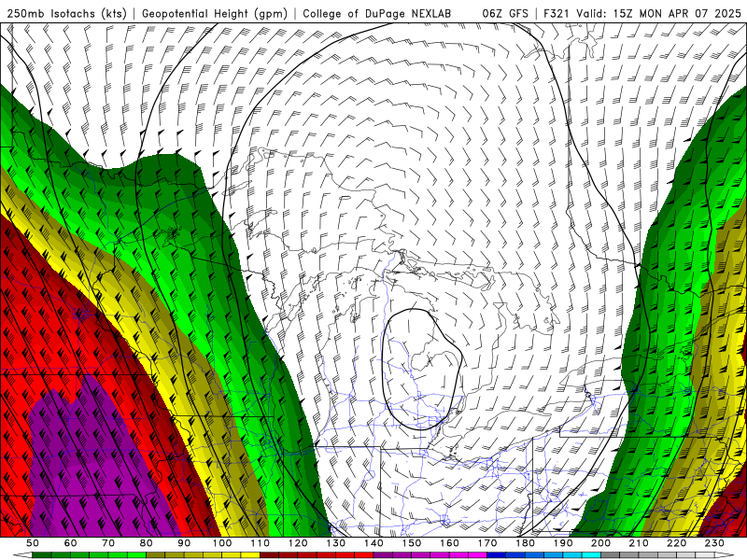The height and width of the screenshot is (560, 747).
Task: Click the "F321" forecast hour label
Action: click(557, 13)
